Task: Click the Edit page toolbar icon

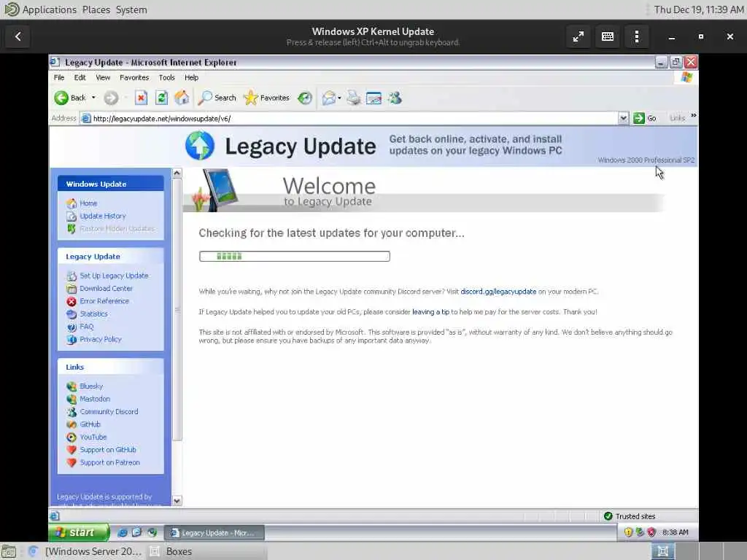Action: click(x=374, y=98)
